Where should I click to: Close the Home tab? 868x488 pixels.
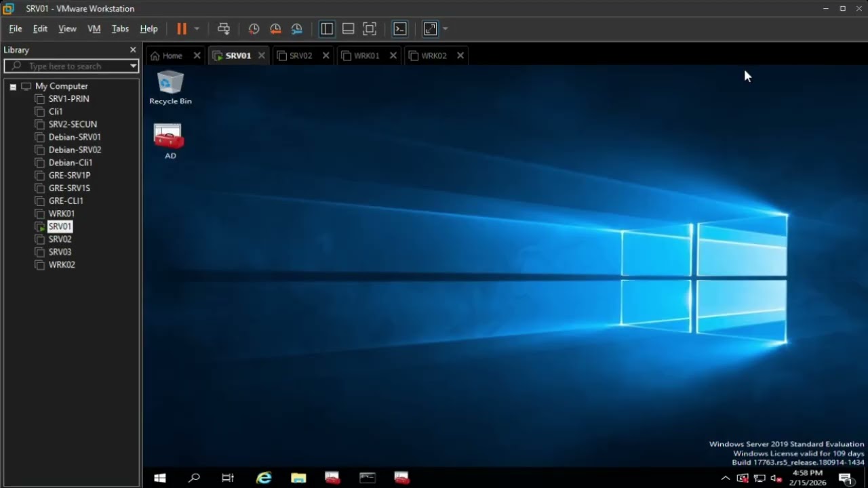click(x=197, y=56)
